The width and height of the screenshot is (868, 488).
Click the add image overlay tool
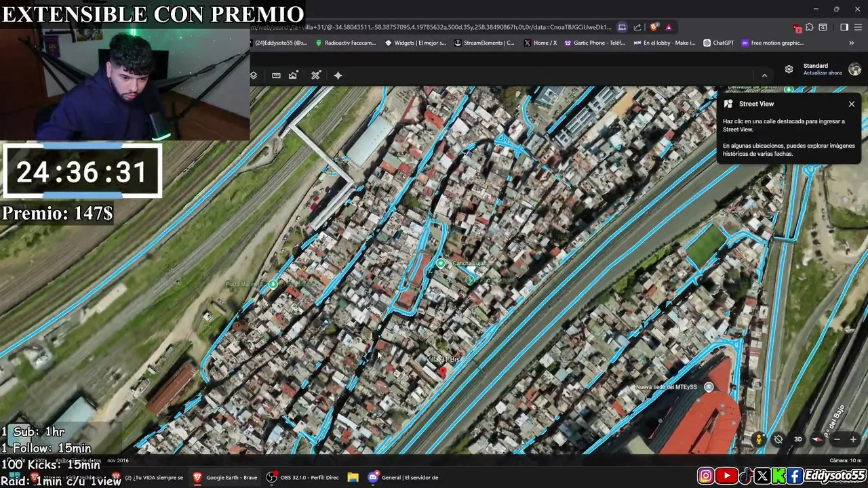(x=293, y=75)
